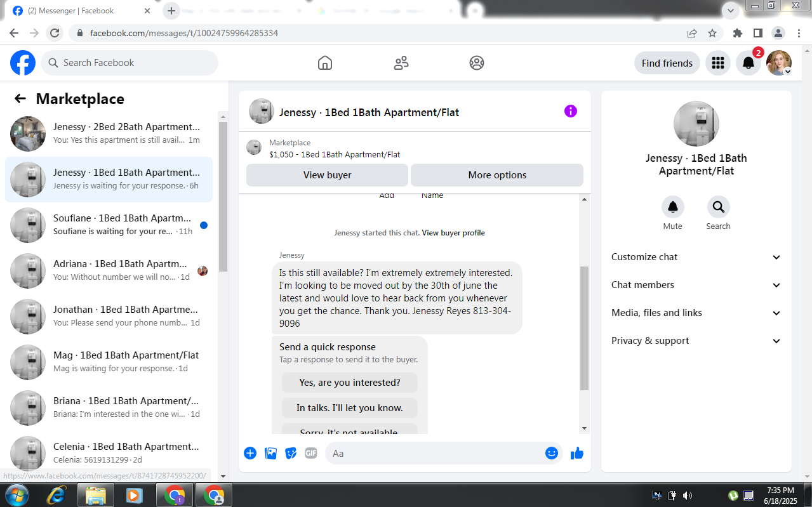Screen dimensions: 812x507
Task: Open more actions plus icon in composer
Action: [250, 453]
